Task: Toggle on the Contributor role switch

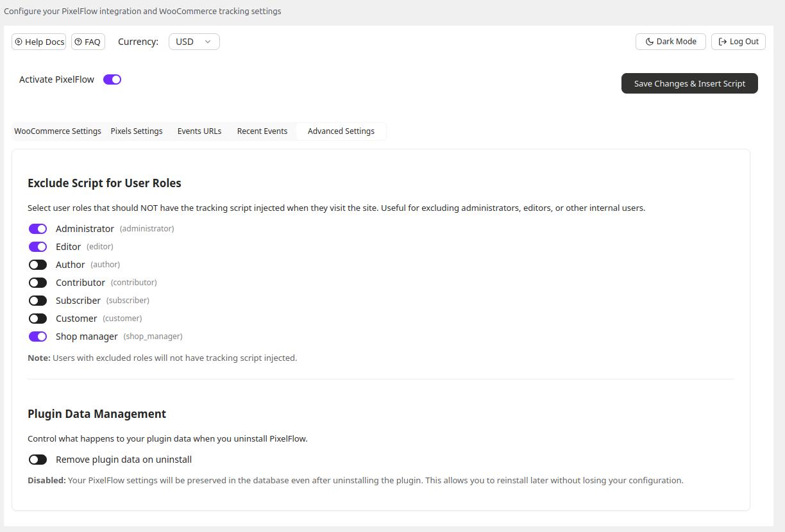Action: click(x=38, y=283)
